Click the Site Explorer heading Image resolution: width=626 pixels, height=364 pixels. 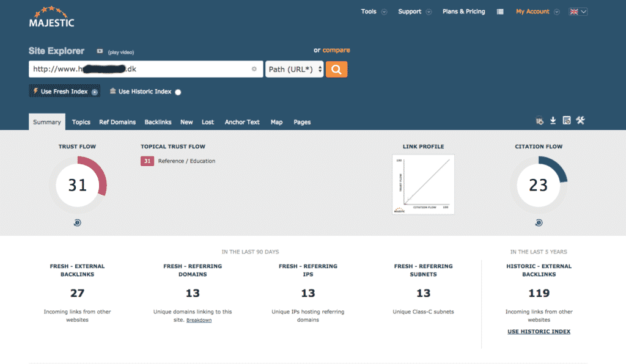coord(56,51)
